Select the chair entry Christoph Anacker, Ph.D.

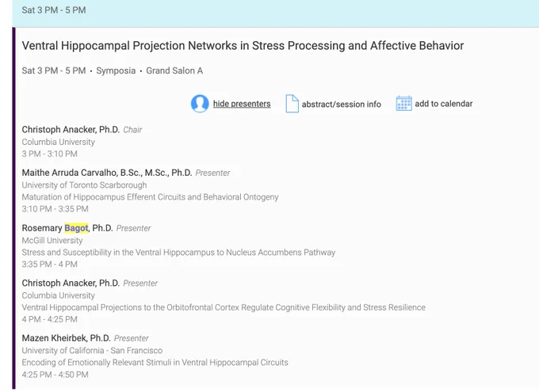(71, 130)
